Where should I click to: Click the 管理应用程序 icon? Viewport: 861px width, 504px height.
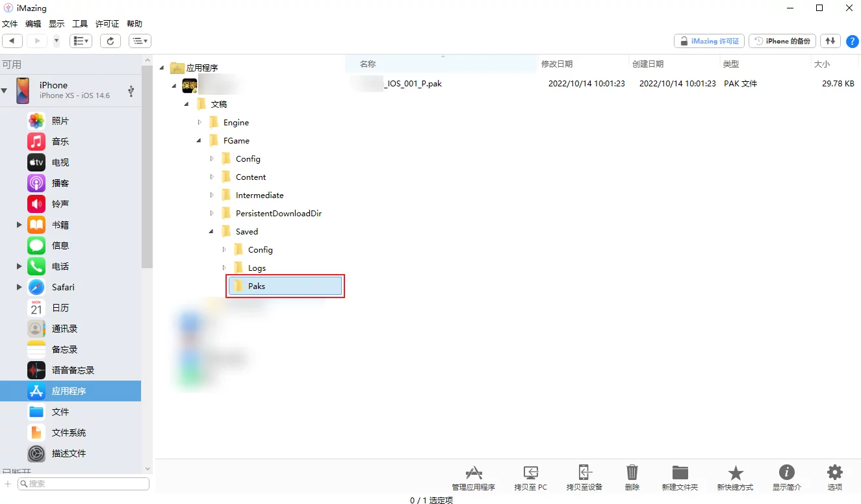click(474, 473)
